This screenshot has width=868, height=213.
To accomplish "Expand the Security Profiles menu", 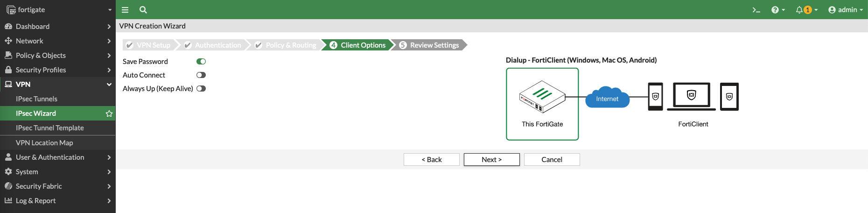I will (57, 70).
